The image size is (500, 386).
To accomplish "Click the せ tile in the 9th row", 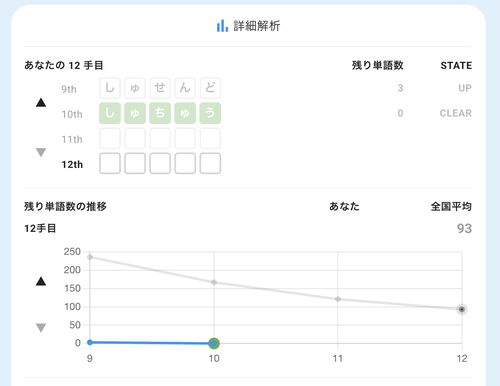I will [160, 88].
